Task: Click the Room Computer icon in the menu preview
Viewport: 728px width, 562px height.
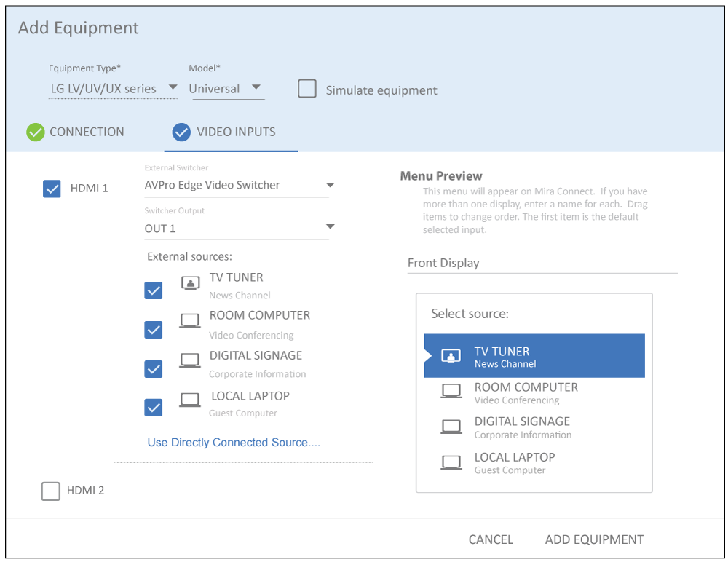Action: 451,392
